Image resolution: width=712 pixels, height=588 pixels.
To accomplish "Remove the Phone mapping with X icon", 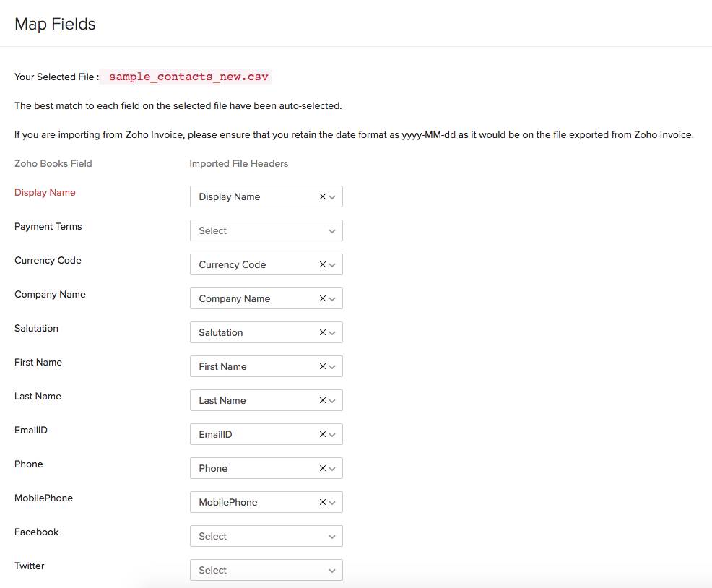I will 323,468.
